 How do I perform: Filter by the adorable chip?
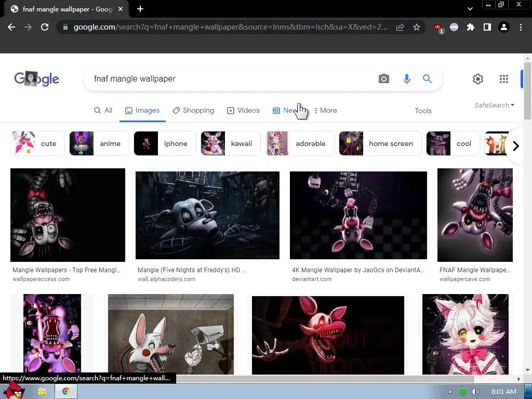300,143
